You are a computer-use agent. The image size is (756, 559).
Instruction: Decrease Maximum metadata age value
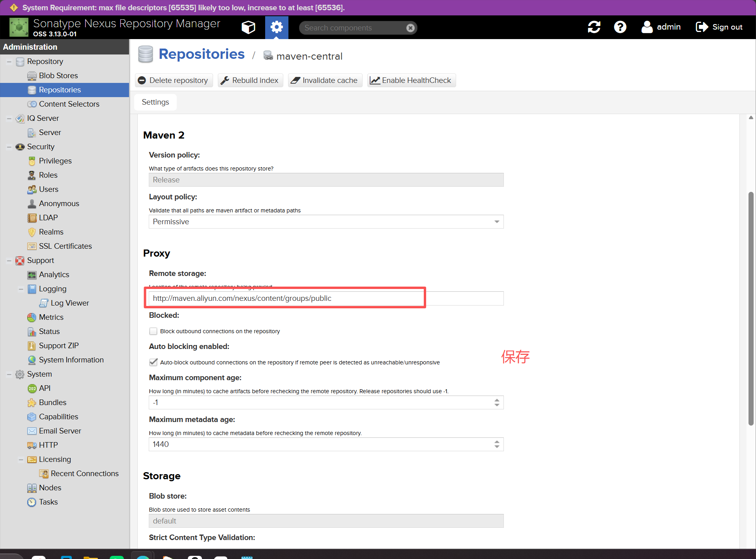click(x=497, y=447)
